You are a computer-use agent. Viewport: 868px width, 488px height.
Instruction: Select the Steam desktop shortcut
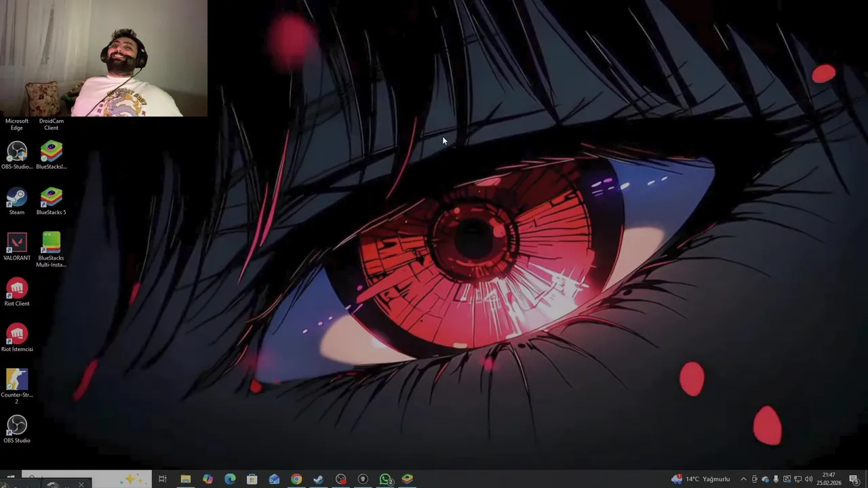tap(17, 201)
